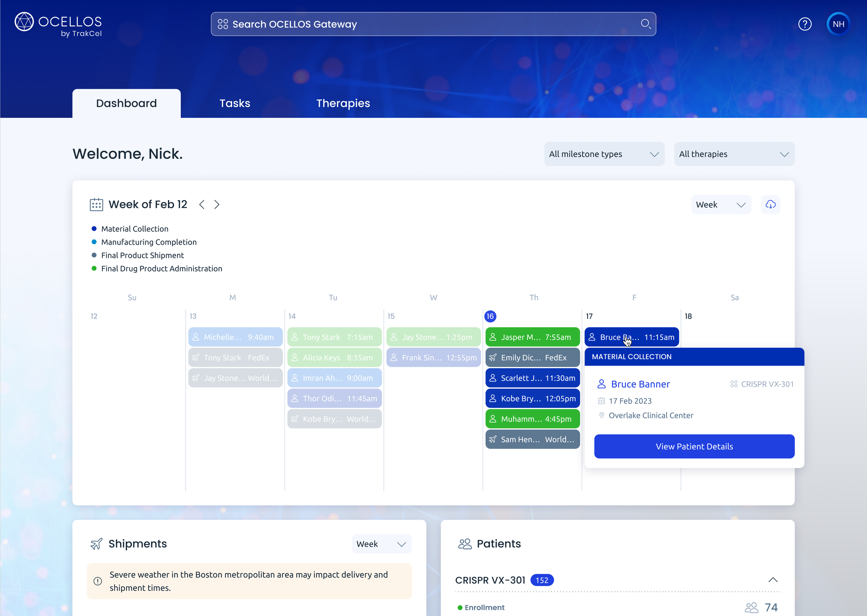This screenshot has height=616, width=867.
Task: Select Sam Hen World Courier shipment event
Action: pyautogui.click(x=532, y=440)
